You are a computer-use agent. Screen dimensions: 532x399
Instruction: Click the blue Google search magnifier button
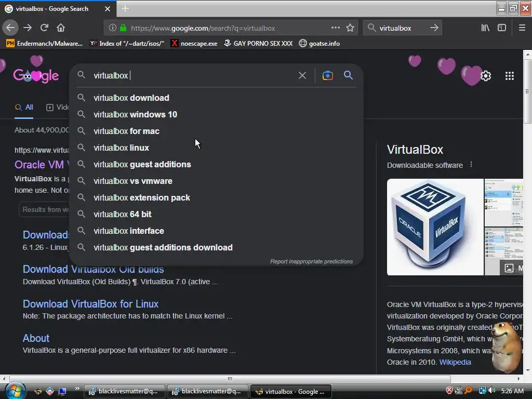coord(348,75)
